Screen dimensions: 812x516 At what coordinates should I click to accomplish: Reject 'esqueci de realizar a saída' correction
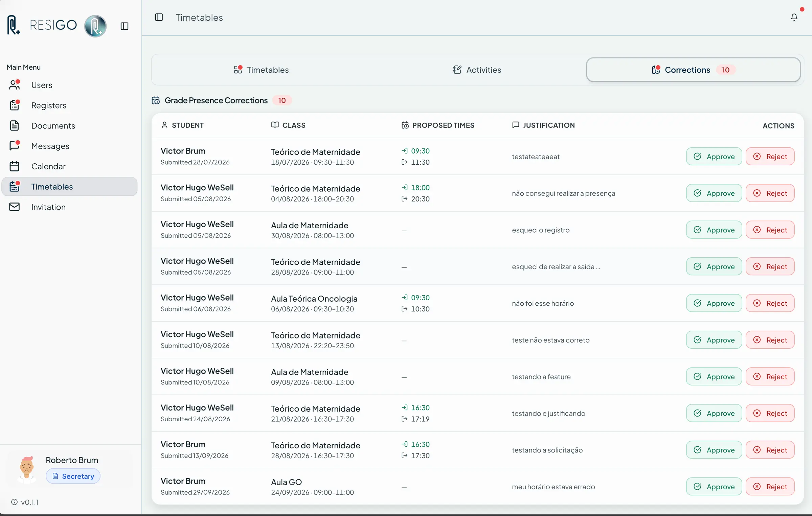(770, 266)
